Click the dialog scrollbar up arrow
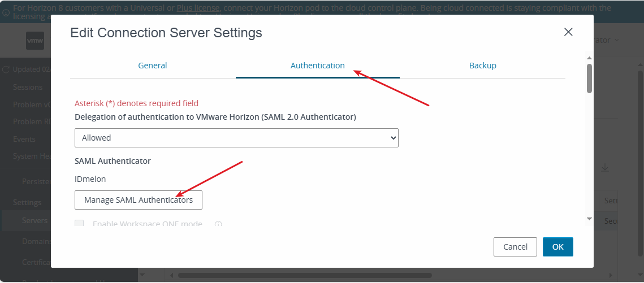Viewport: 644px width, 283px height. coord(589,58)
